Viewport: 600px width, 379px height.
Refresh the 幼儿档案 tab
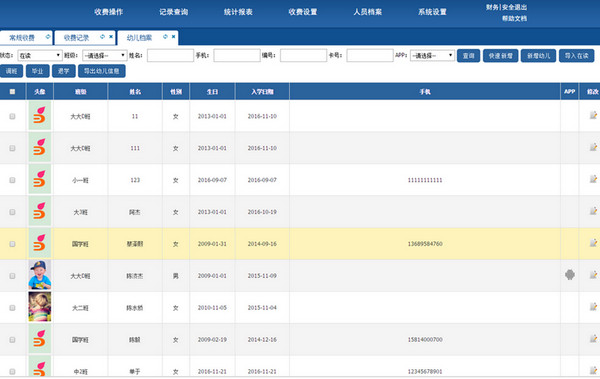[165, 37]
